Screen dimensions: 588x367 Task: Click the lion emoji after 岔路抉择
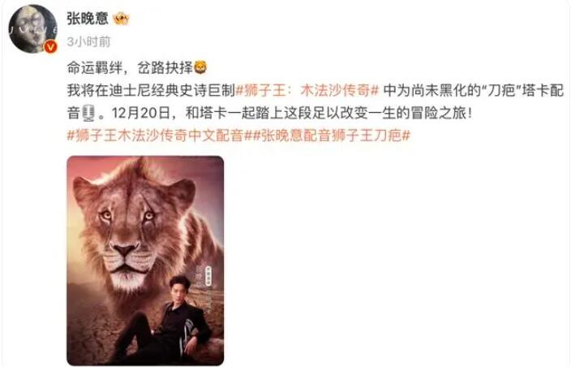(200, 68)
